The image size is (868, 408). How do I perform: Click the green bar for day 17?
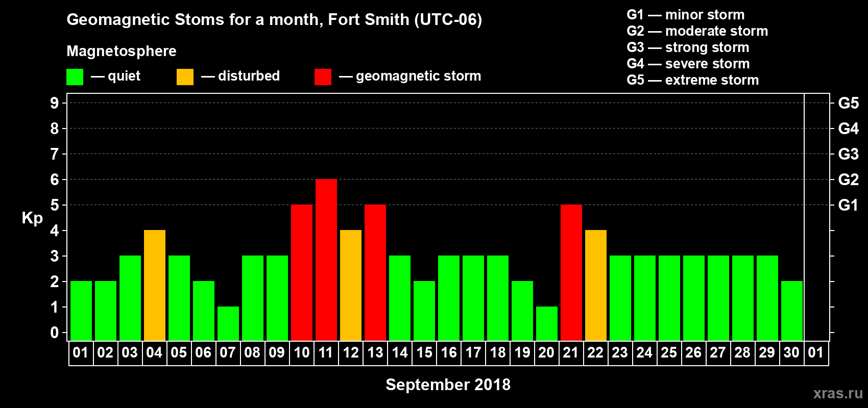473,298
